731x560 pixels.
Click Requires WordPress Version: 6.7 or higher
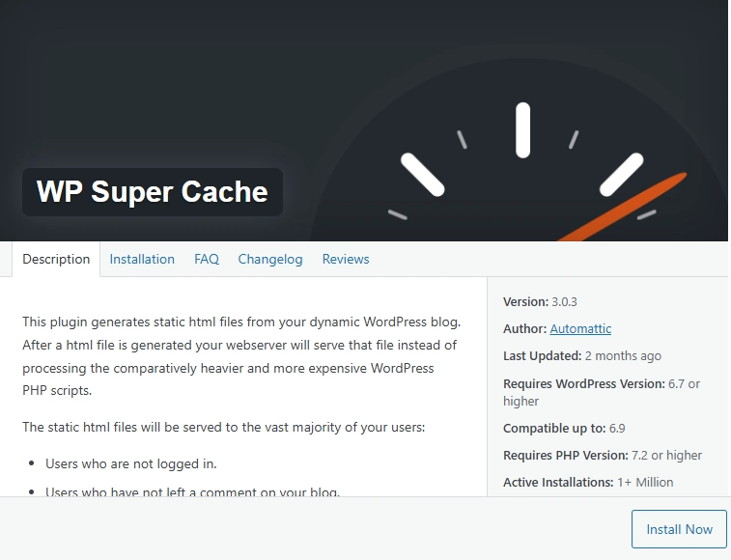pos(602,392)
